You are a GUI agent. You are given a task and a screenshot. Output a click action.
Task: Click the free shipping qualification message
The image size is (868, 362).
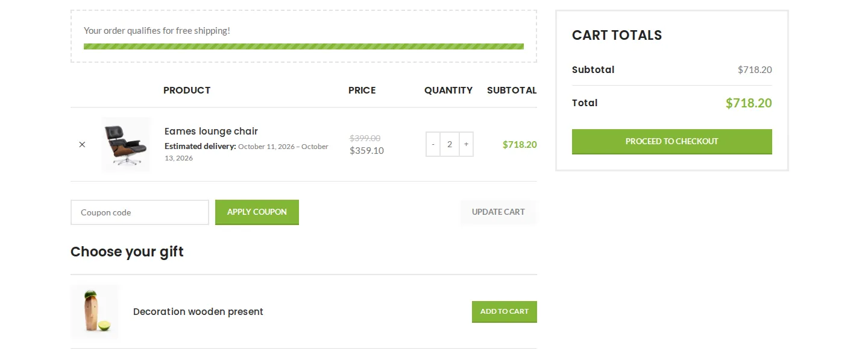coord(157,31)
